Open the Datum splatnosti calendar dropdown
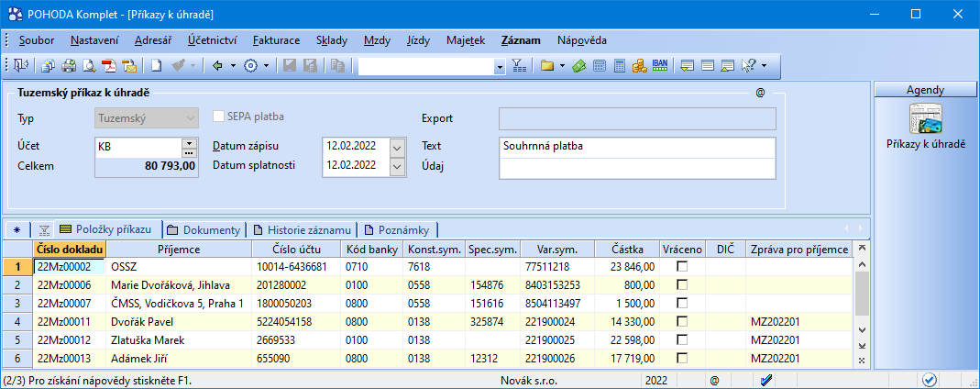The height and width of the screenshot is (389, 980). (x=398, y=166)
